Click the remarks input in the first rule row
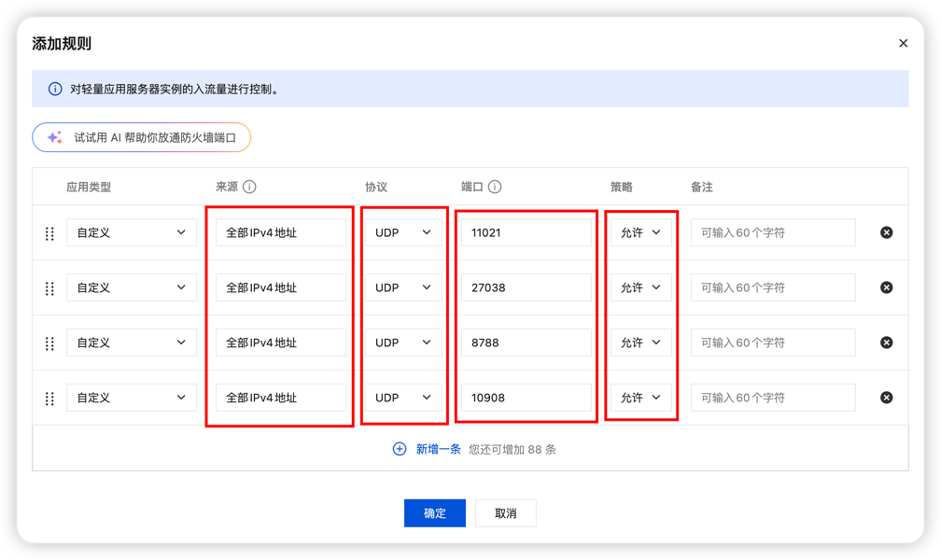 [x=772, y=232]
